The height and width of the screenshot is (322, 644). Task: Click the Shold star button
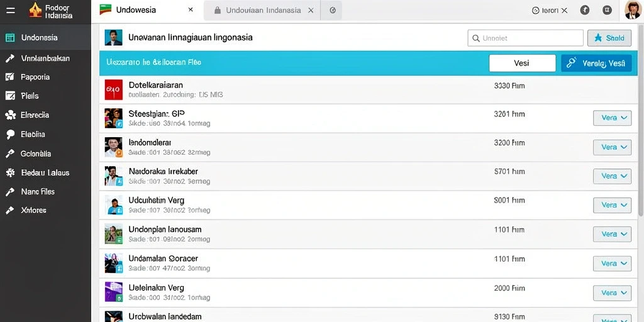(609, 38)
